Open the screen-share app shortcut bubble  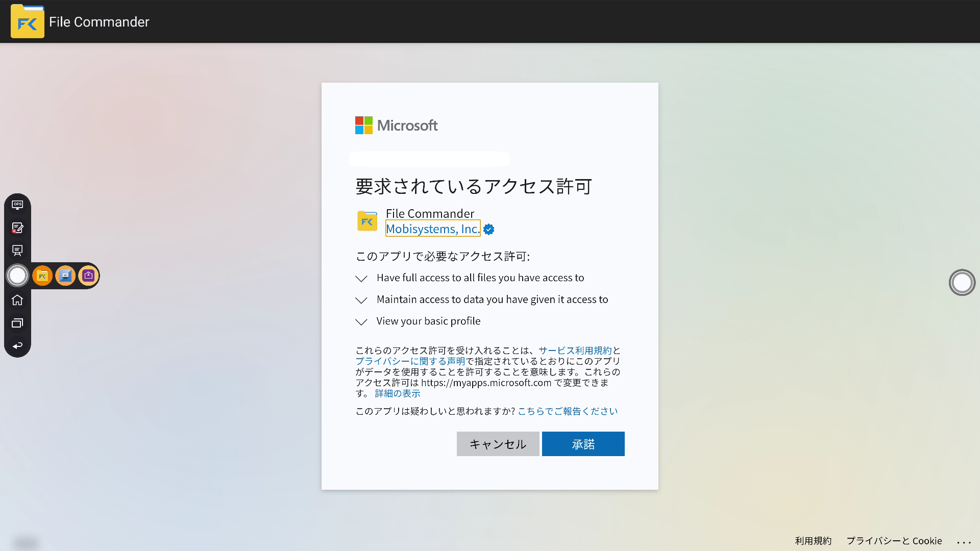65,276
